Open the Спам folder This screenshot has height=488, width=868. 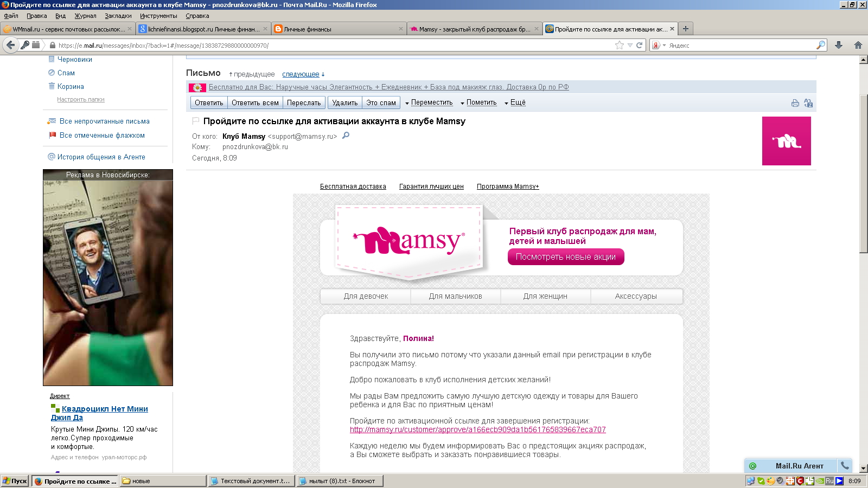click(x=66, y=73)
